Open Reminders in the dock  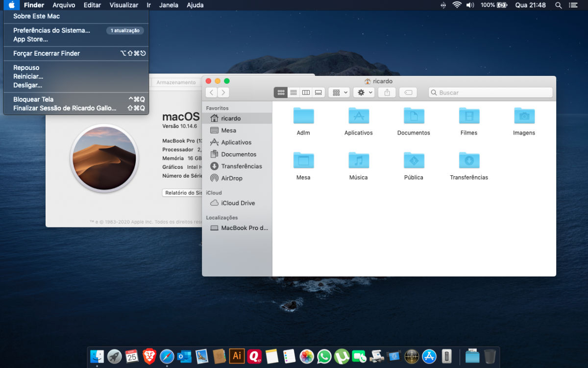[289, 356]
